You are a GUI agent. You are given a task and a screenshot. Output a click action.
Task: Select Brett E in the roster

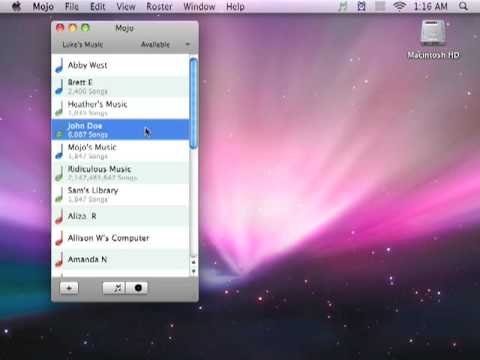click(x=120, y=87)
